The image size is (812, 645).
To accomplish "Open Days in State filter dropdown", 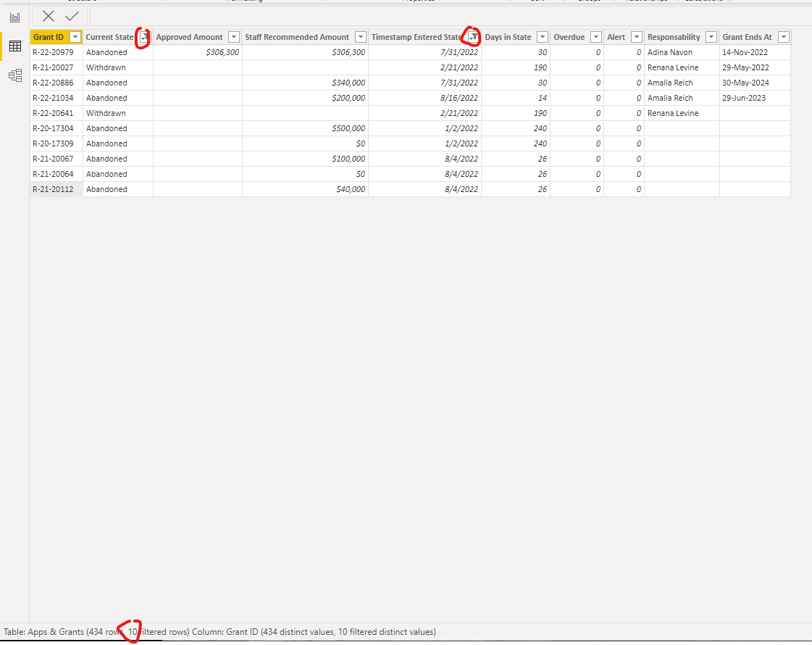I will [543, 37].
